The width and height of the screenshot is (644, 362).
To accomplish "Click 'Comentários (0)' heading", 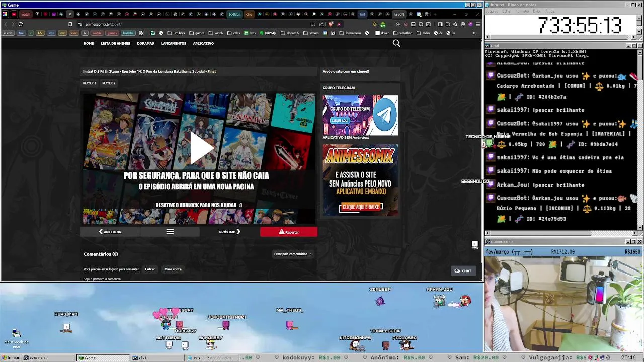I will coord(101,254).
